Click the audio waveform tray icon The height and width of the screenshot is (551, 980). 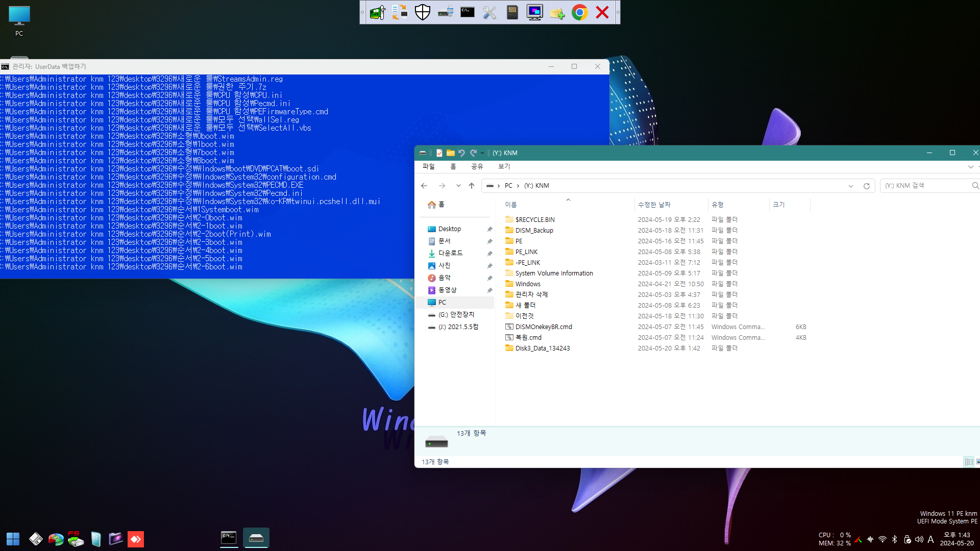pyautogui.click(x=870, y=539)
